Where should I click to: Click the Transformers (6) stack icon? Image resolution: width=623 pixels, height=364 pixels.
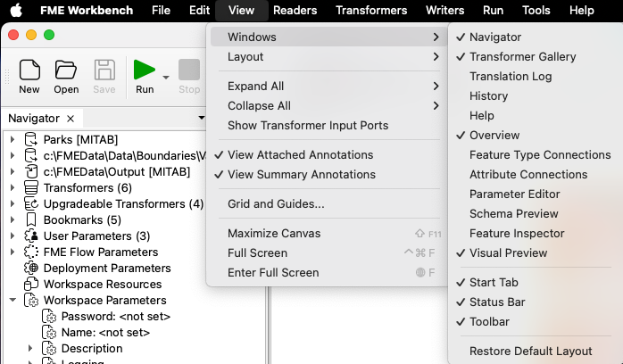[31, 187]
